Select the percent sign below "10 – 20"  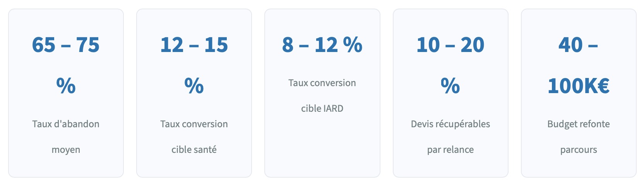(450, 85)
